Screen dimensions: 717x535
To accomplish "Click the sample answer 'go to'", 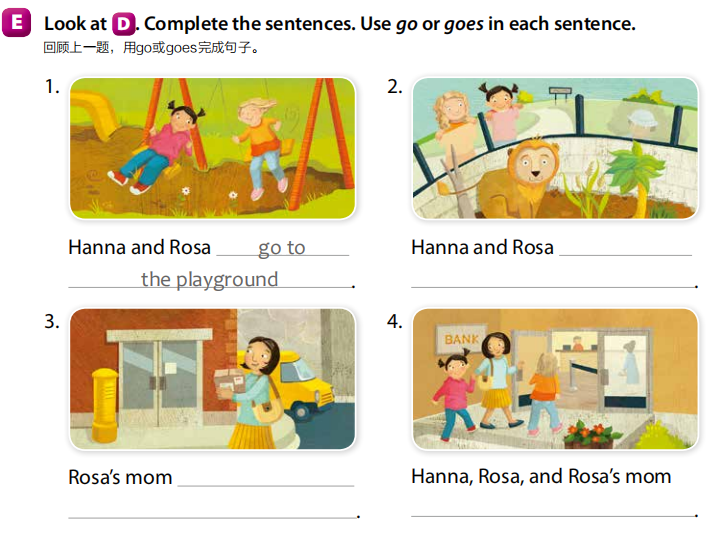I will [282, 247].
